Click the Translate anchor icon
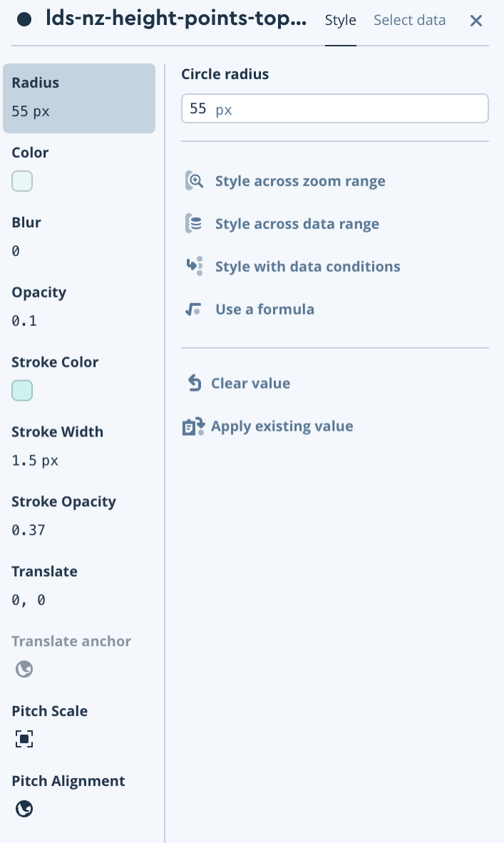The height and width of the screenshot is (843, 504). click(x=24, y=669)
